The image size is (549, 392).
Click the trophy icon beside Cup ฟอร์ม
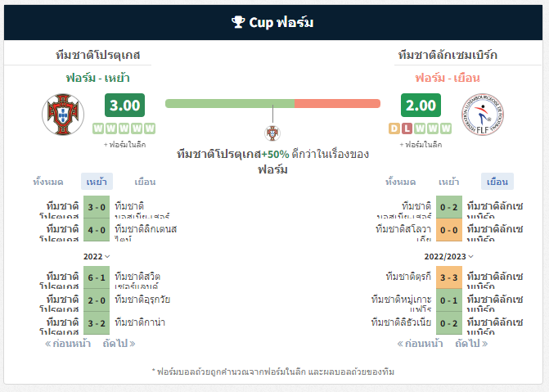[x=238, y=22]
